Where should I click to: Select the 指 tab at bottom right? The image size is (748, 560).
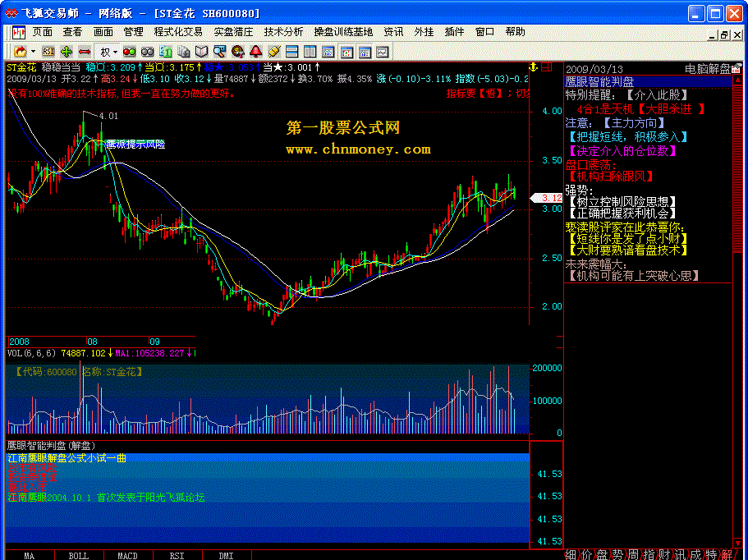649,555
